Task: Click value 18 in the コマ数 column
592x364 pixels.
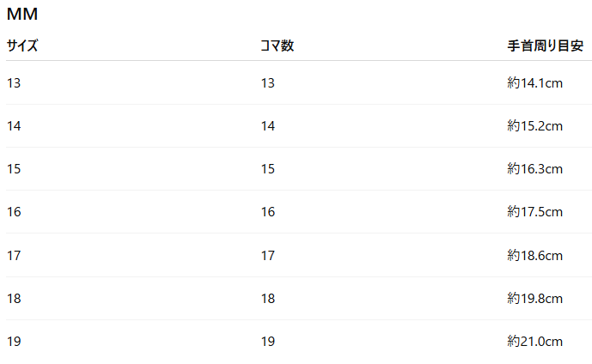Action: point(268,299)
